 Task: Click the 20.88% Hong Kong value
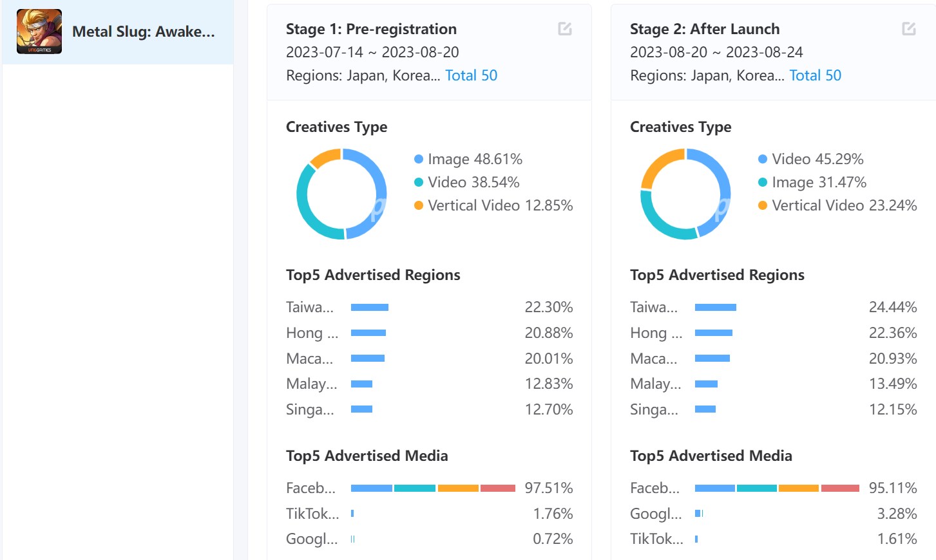click(x=549, y=333)
